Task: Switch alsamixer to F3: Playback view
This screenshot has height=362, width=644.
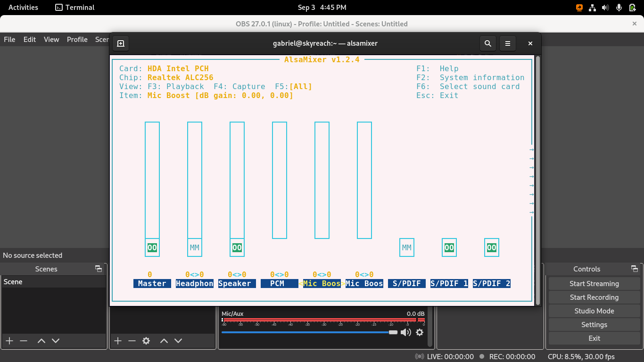Action: pos(176,87)
